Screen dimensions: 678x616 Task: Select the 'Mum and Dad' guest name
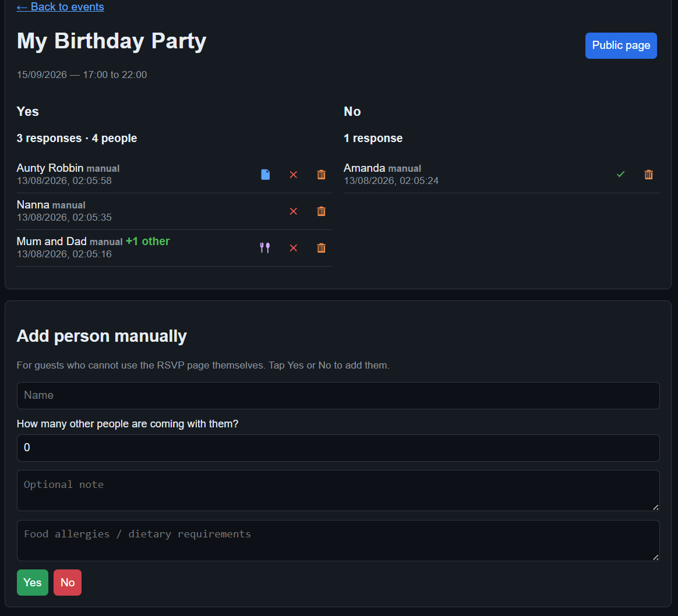point(51,241)
